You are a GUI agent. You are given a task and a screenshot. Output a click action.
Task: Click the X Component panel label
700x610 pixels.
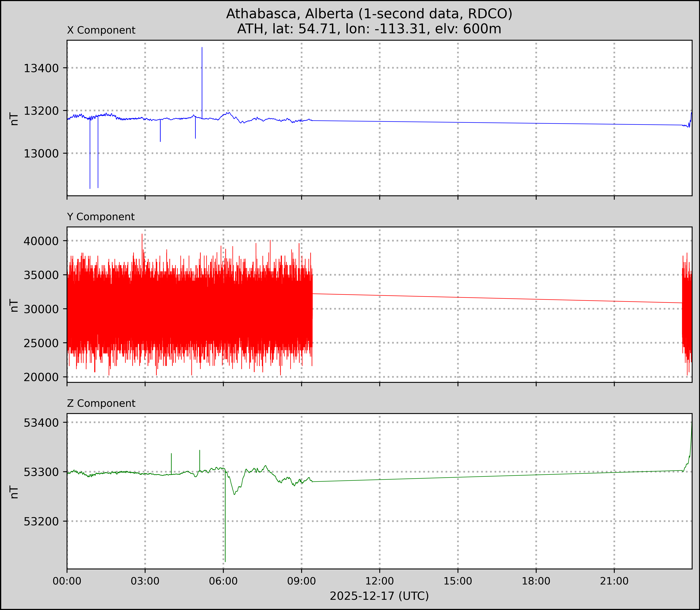tap(101, 30)
